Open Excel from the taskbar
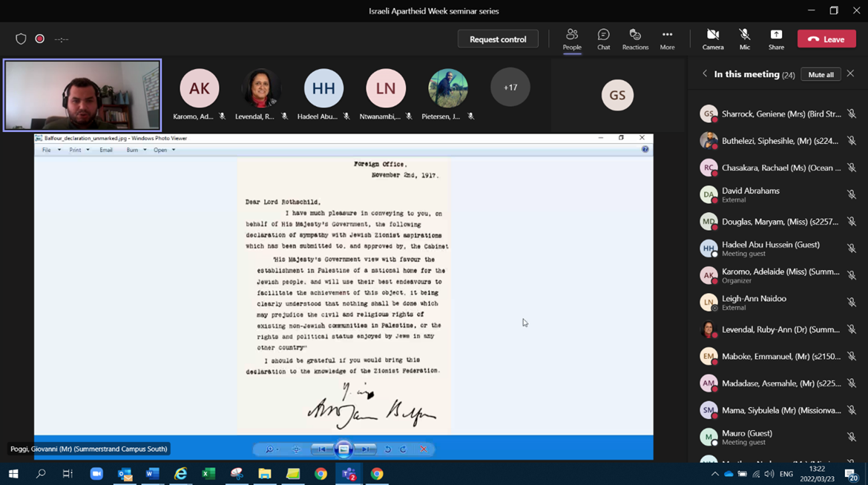Image resolution: width=868 pixels, height=485 pixels. click(208, 474)
